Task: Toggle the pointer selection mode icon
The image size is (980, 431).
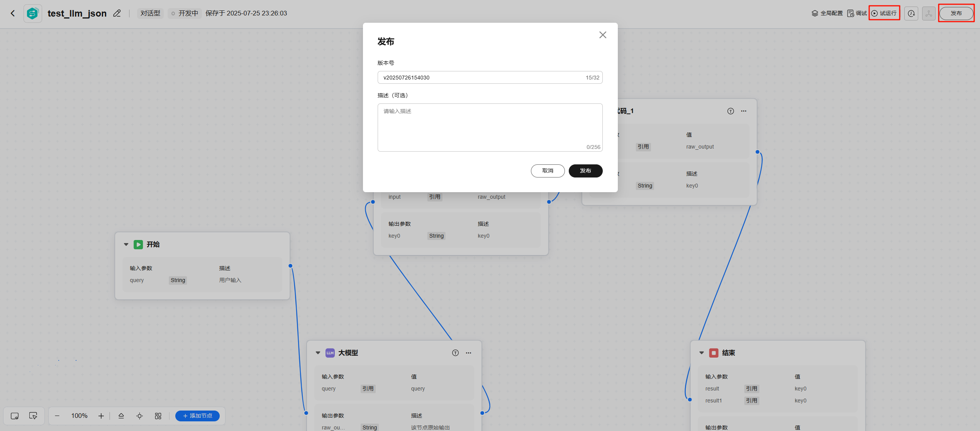Action: point(33,416)
